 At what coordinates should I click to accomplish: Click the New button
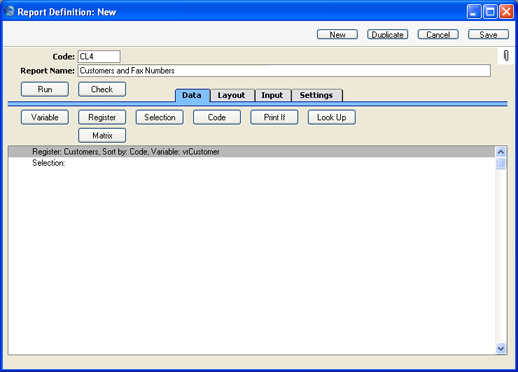click(337, 35)
